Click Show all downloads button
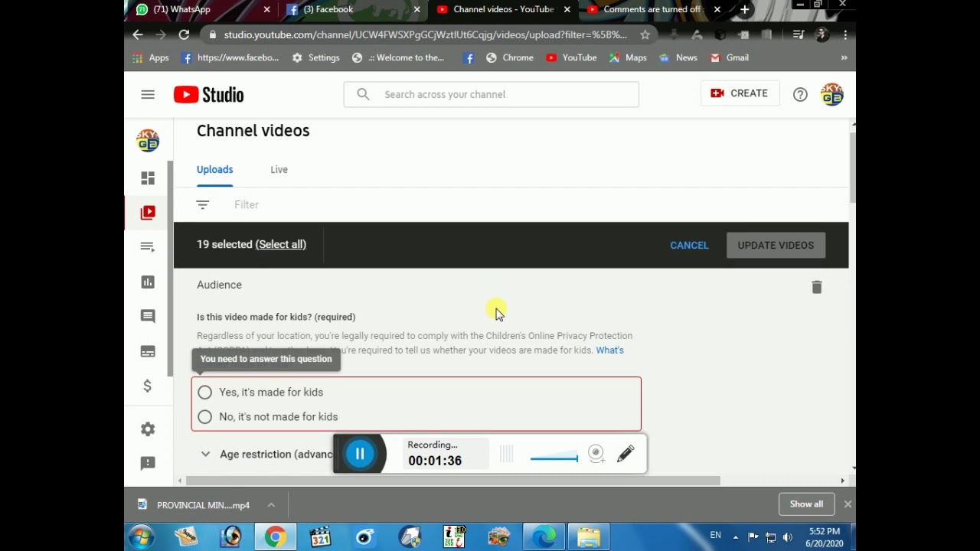This screenshot has height=551, width=980. click(806, 504)
